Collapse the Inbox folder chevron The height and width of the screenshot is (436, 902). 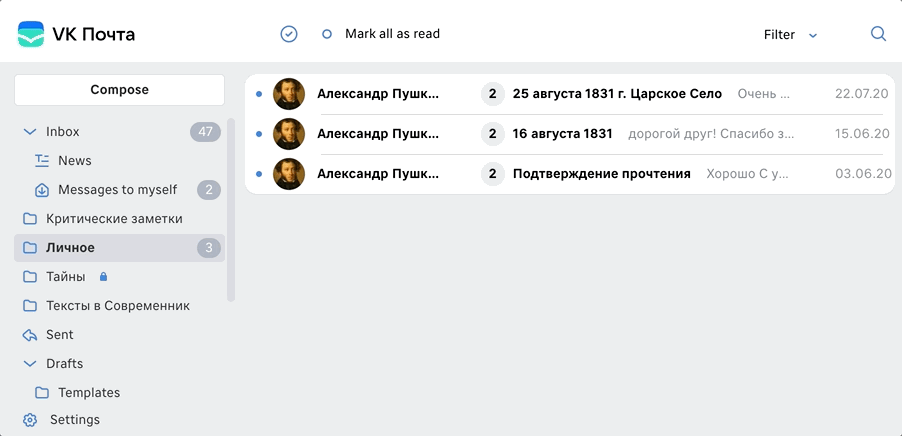click(29, 132)
